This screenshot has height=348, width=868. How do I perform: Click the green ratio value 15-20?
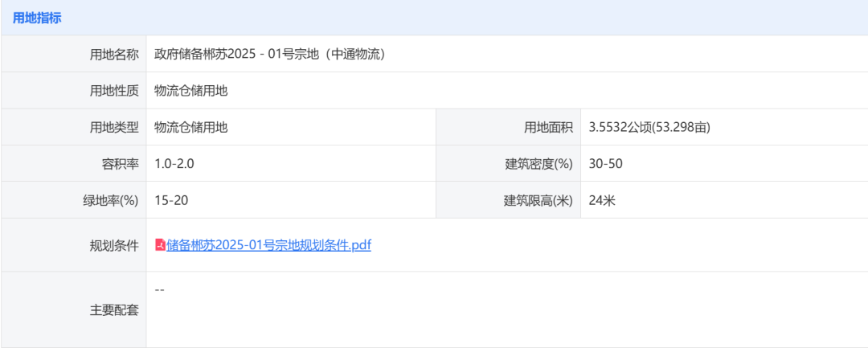(172, 200)
